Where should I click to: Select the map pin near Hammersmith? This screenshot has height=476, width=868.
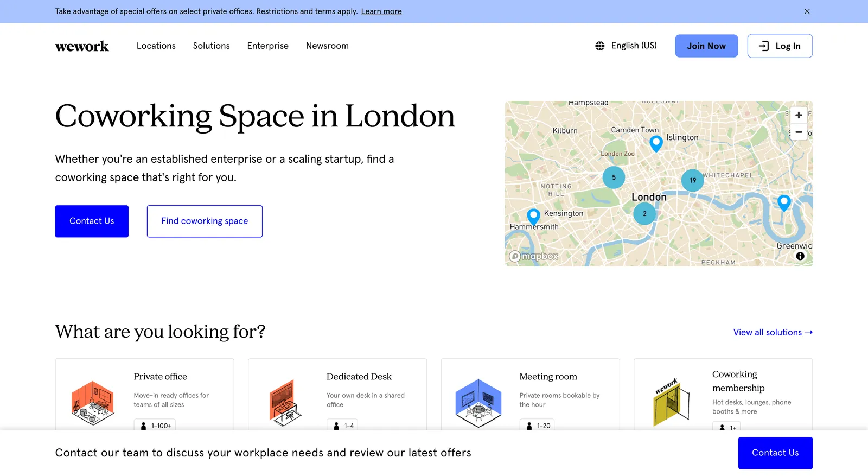point(534,216)
